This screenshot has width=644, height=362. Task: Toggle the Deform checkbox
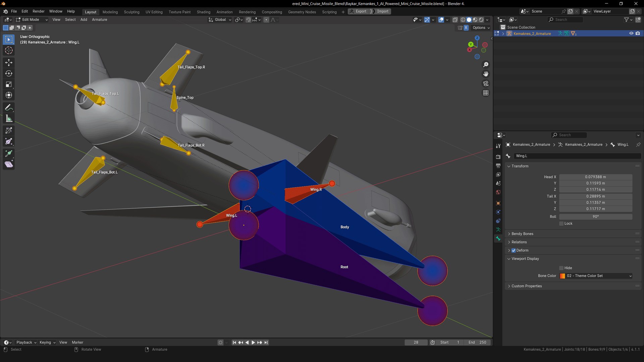514,250
